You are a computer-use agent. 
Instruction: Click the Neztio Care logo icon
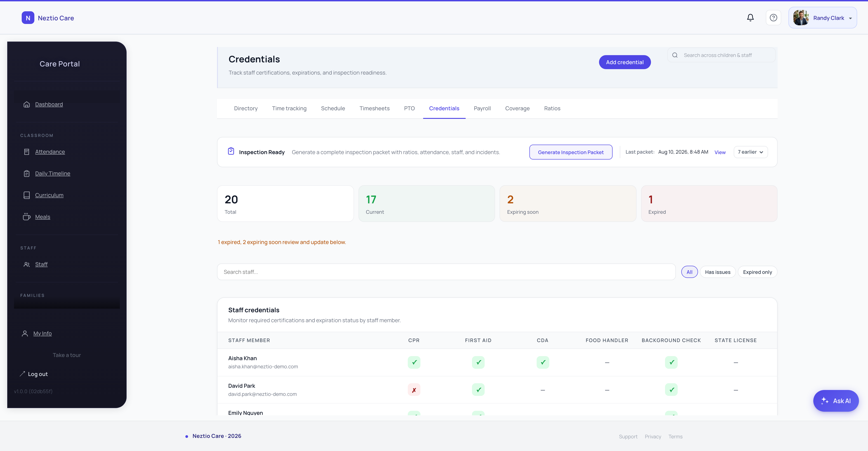[28, 18]
